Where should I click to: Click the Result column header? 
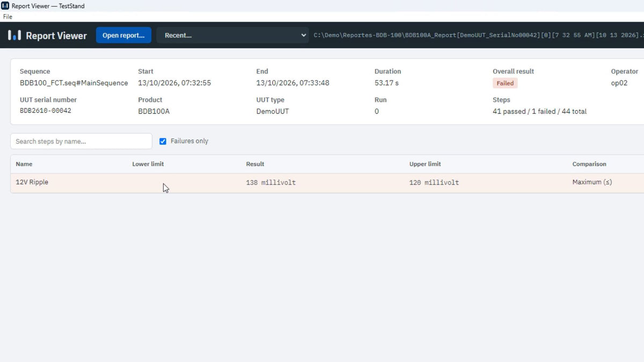[255, 164]
